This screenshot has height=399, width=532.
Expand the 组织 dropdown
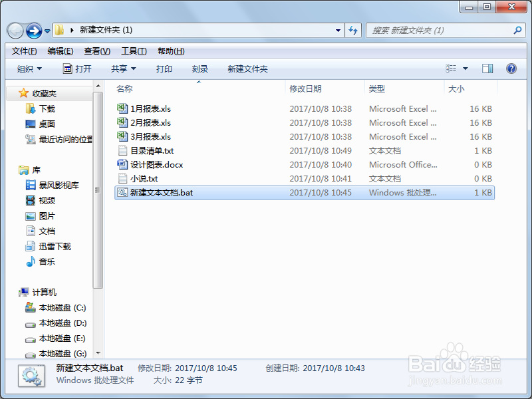(29, 69)
